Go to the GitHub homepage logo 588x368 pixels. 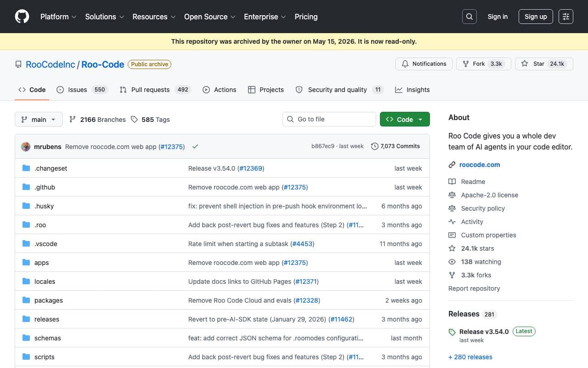tap(22, 17)
